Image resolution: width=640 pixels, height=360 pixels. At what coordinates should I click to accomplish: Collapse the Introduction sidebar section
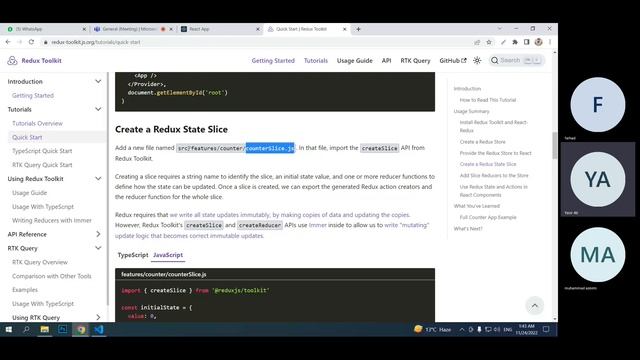pyautogui.click(x=98, y=82)
